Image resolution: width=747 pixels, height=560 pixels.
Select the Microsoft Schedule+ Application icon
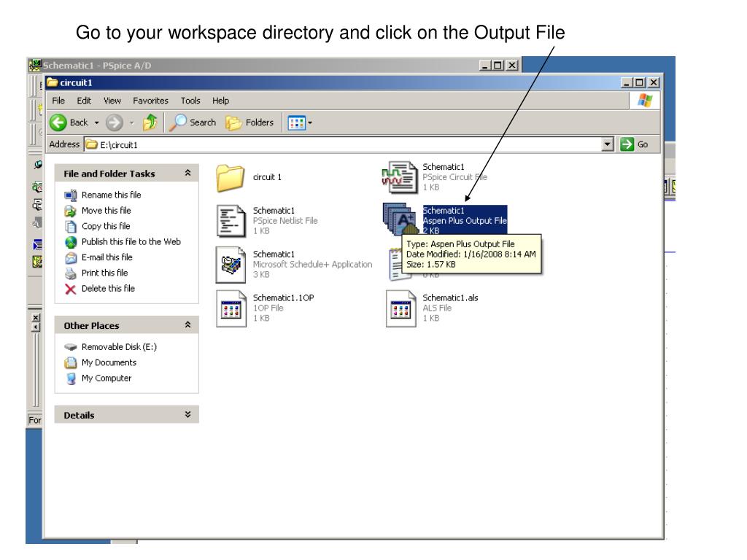click(x=231, y=264)
